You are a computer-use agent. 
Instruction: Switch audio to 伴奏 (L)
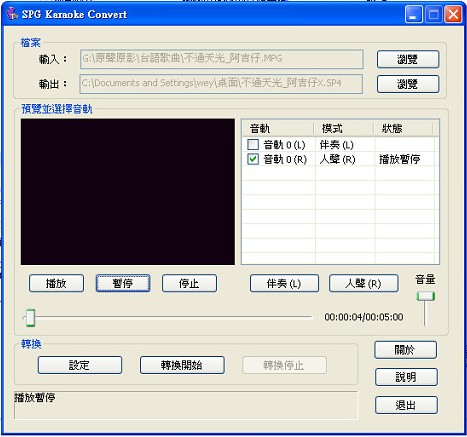coord(284,283)
